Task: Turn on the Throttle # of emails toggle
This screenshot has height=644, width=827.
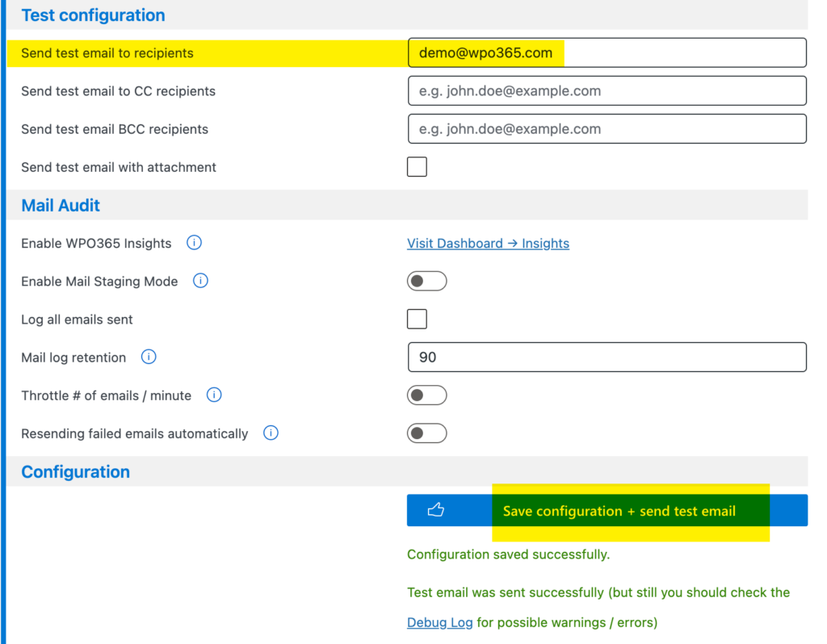Action: coord(426,395)
